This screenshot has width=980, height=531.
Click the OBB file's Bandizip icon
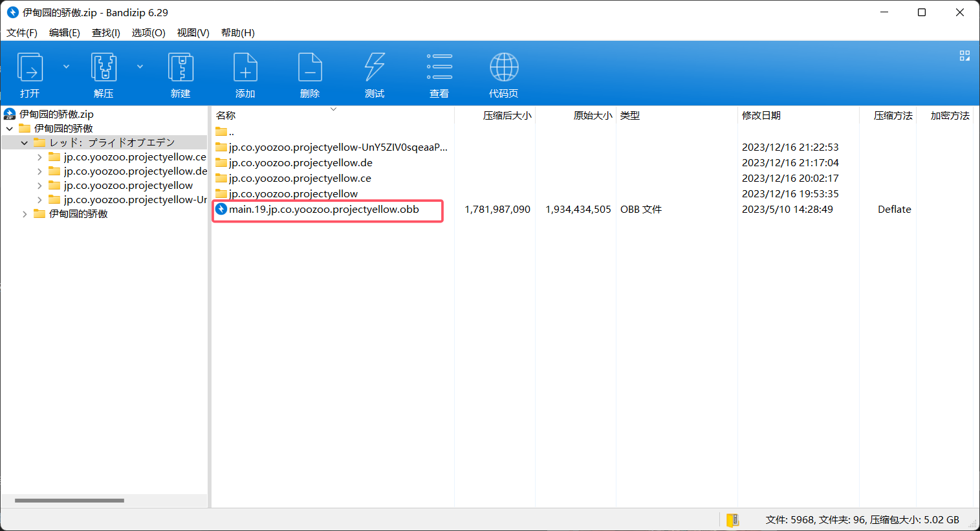pos(221,209)
